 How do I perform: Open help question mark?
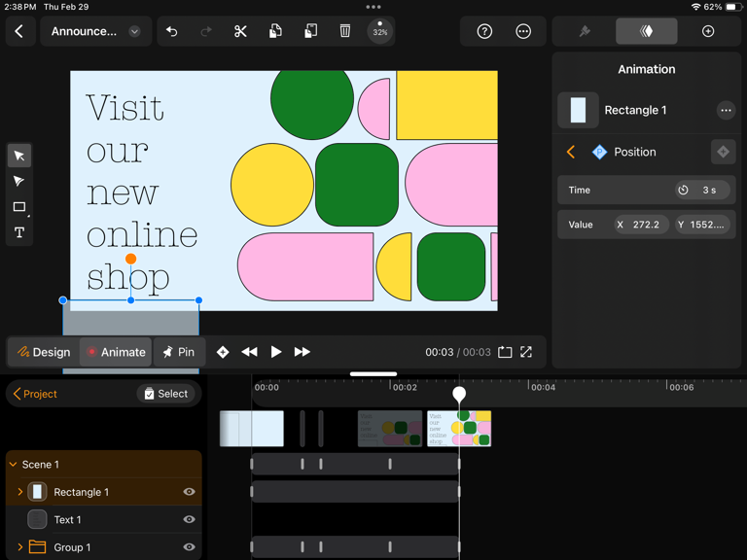coord(484,31)
